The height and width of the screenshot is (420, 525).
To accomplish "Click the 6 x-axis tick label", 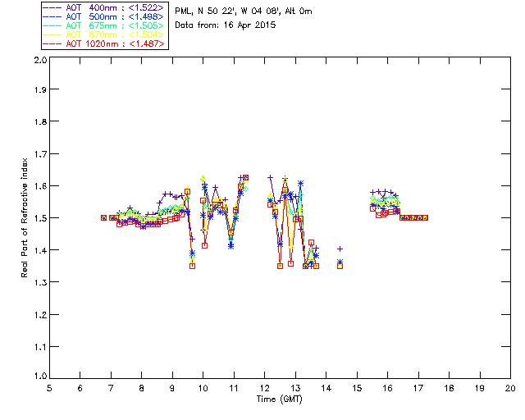I will pos(80,388).
